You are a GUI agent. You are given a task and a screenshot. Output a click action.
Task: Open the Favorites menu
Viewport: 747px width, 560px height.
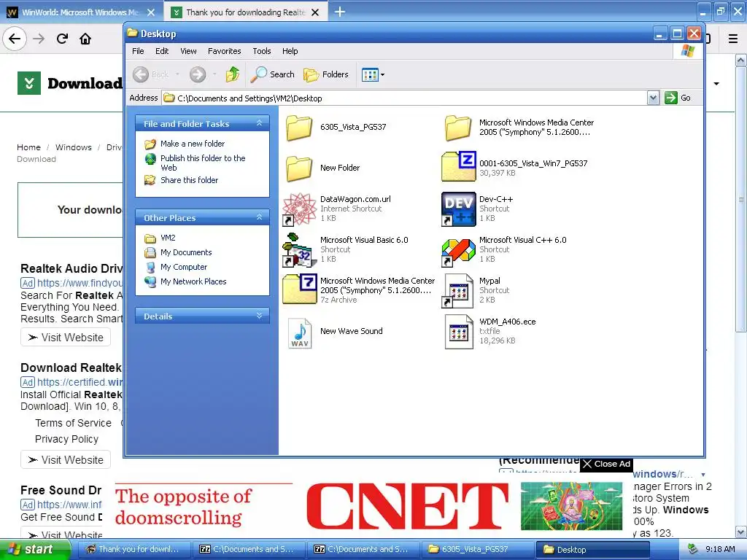225,51
